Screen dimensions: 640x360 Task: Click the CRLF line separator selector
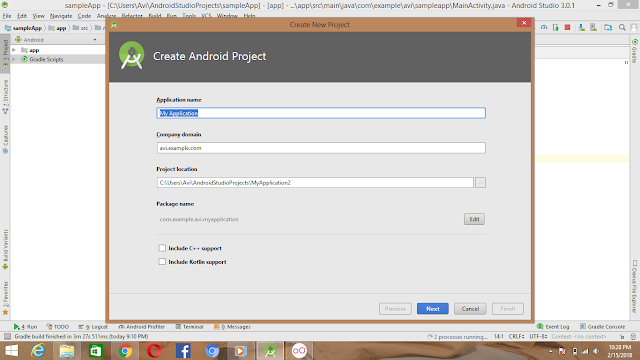point(516,337)
